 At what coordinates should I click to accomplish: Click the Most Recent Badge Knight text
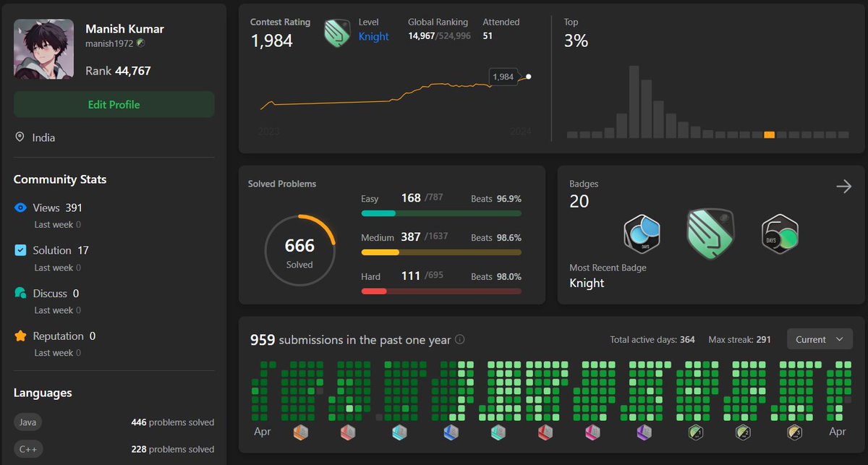point(587,283)
